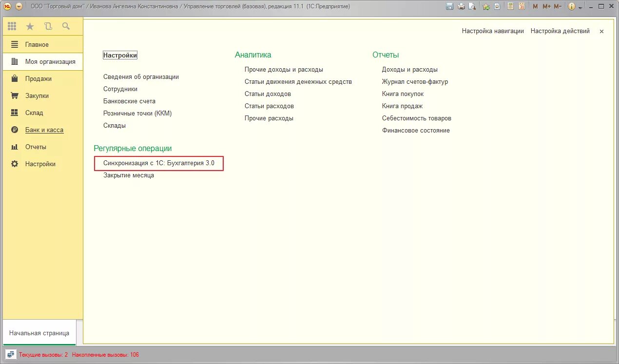Open Синхронизация с 1С: Бухгалтерия 3.0

pyautogui.click(x=159, y=163)
